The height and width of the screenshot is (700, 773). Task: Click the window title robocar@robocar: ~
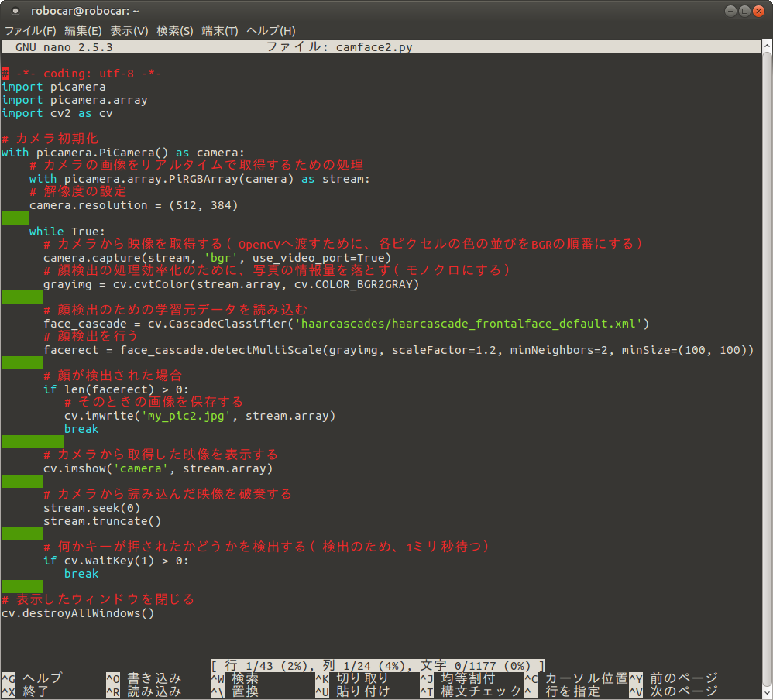tap(84, 11)
